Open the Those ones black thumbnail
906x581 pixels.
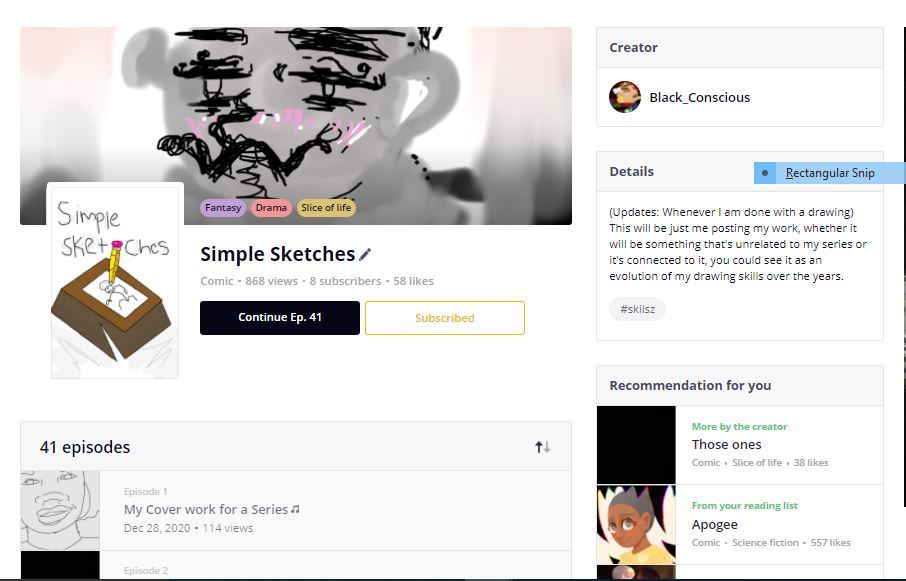(x=636, y=445)
